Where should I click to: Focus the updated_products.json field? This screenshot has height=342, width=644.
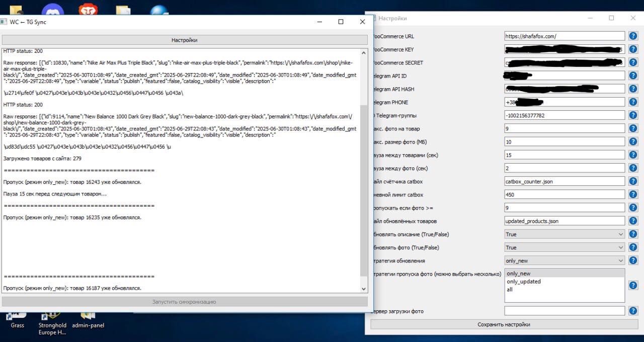(565, 221)
